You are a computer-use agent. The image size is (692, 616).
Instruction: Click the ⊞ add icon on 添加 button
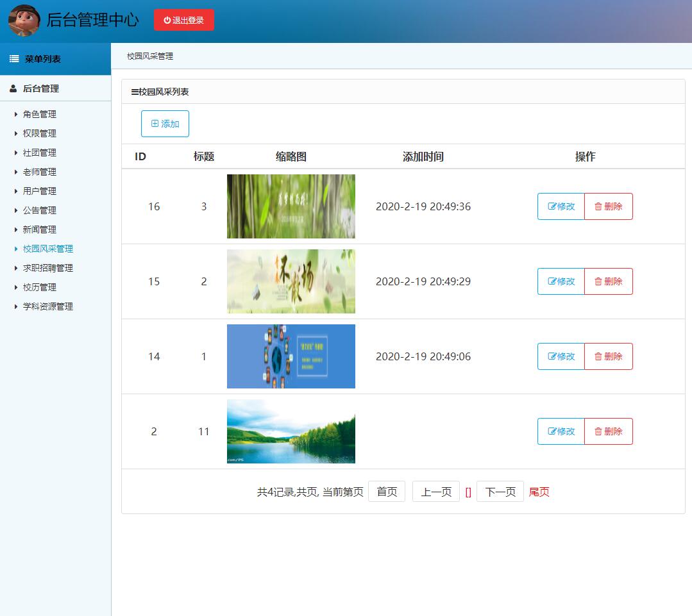pos(155,124)
